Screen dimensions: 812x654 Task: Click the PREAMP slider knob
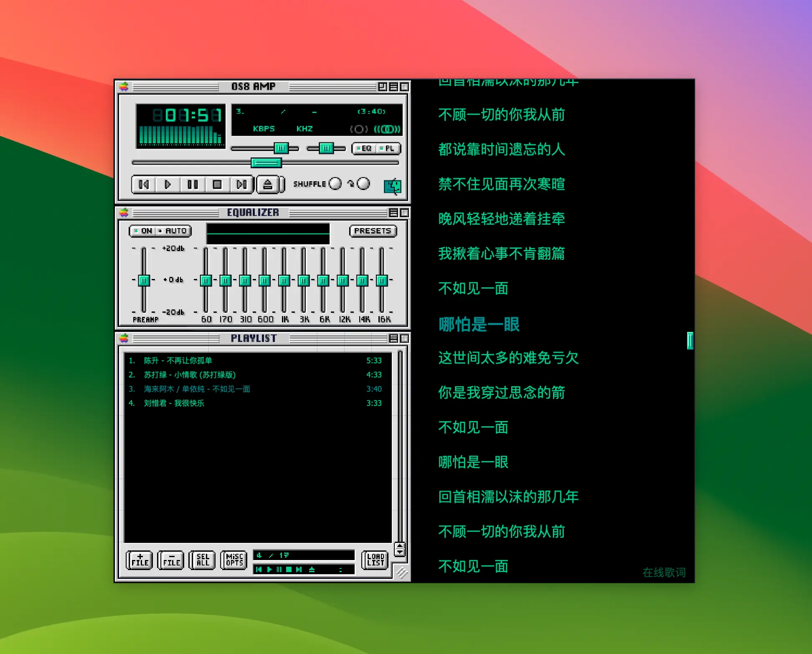144,280
